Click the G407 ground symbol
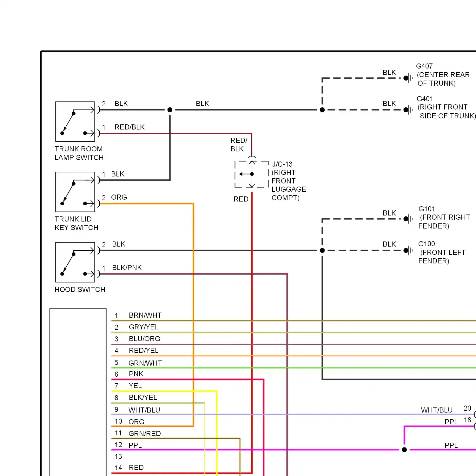 [408, 78]
